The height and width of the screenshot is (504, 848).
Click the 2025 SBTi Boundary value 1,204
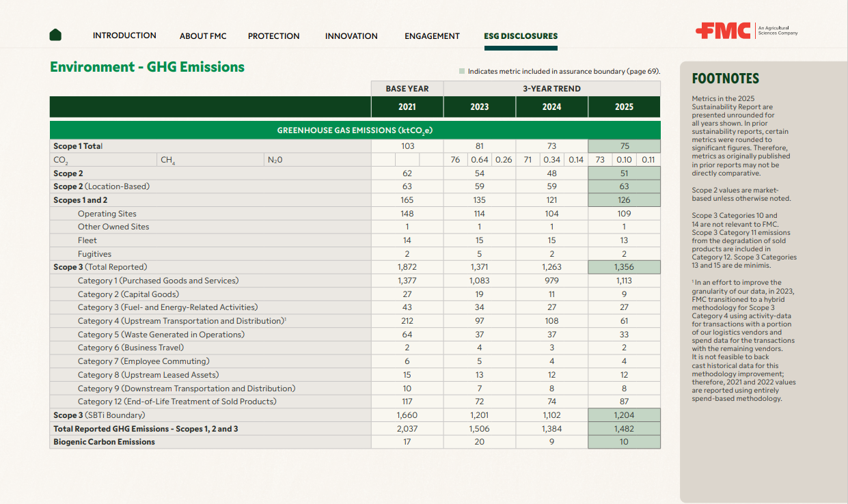(624, 415)
